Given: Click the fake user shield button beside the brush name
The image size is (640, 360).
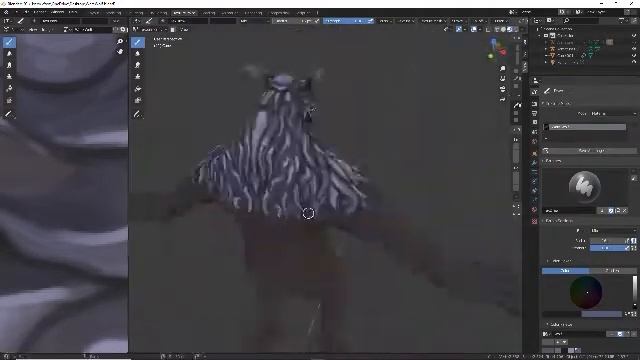Looking at the screenshot, I should point(611,211).
